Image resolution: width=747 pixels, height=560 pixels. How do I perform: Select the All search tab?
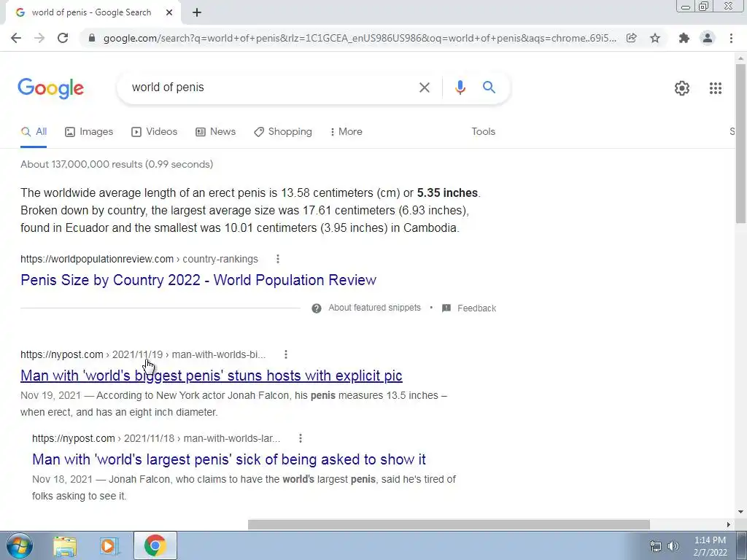(34, 132)
